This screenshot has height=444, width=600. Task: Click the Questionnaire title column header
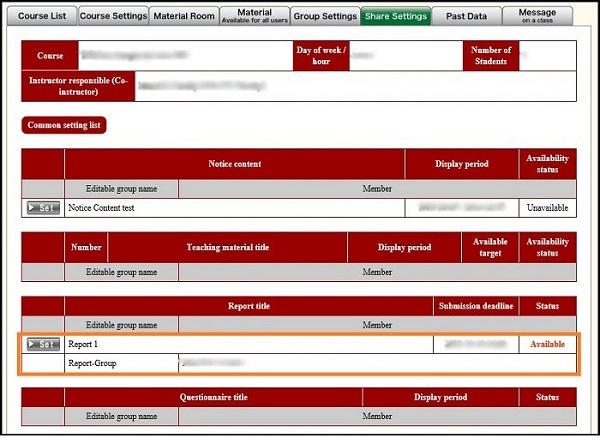tap(213, 396)
